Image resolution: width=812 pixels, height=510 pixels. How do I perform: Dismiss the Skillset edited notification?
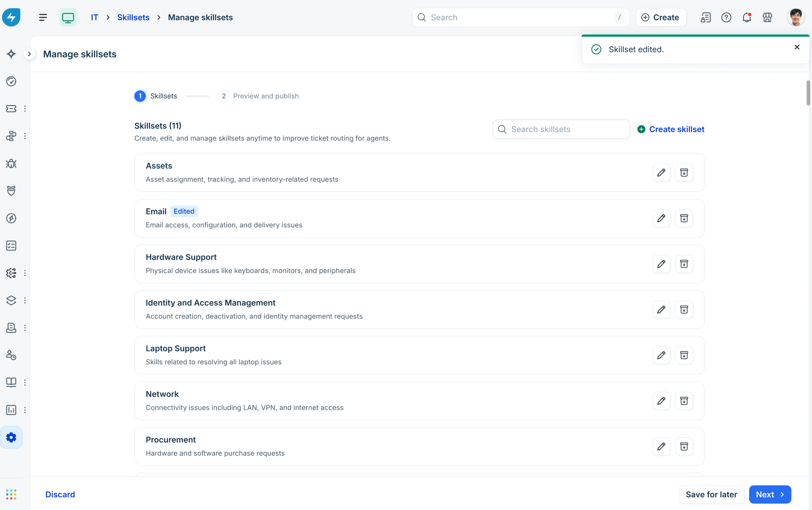pyautogui.click(x=797, y=47)
